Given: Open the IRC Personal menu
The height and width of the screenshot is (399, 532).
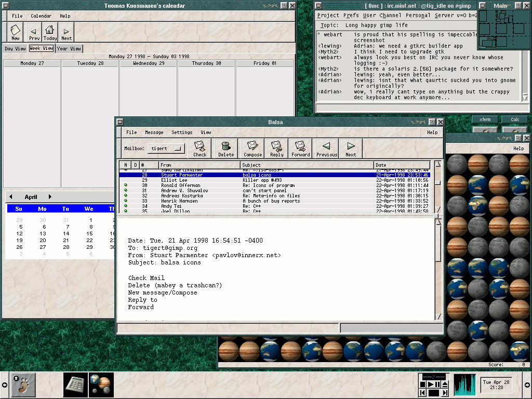Looking at the screenshot, I should pyautogui.click(x=418, y=15).
